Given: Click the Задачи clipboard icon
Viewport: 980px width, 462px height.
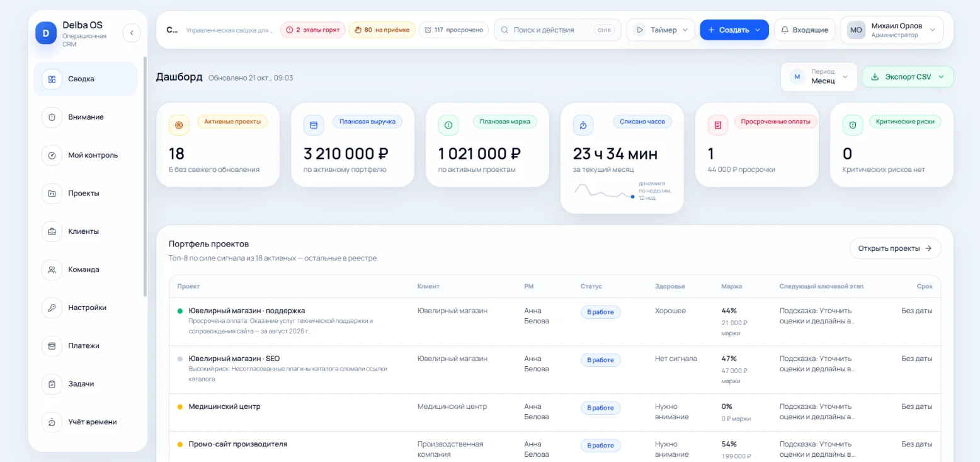Looking at the screenshot, I should [x=52, y=384].
